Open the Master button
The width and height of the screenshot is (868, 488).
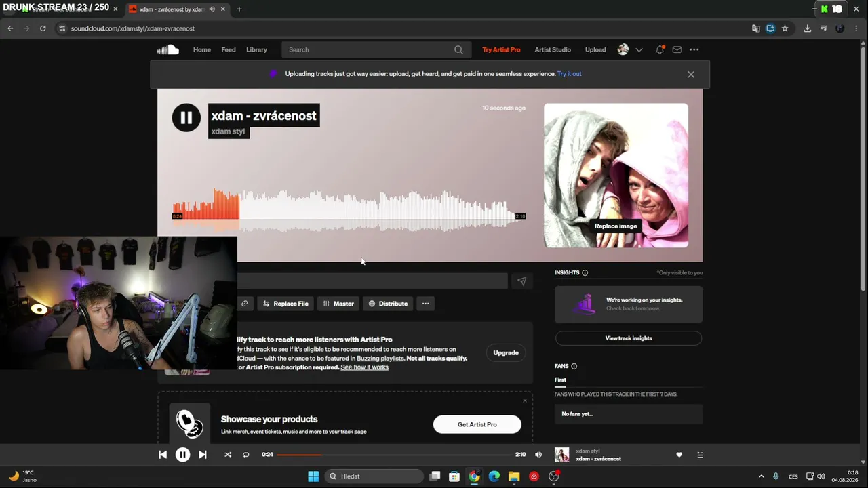[338, 304]
